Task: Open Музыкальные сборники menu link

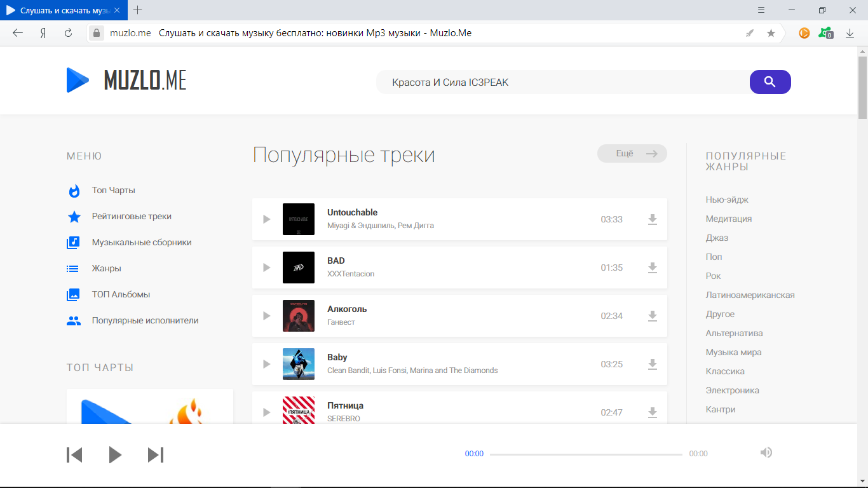Action: click(142, 243)
